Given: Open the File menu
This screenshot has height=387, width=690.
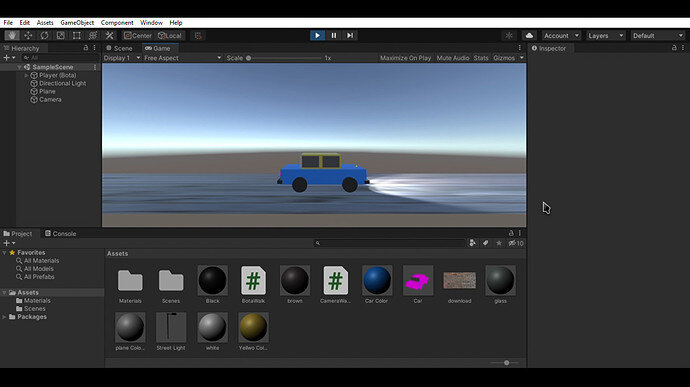Looking at the screenshot, I should [x=8, y=23].
